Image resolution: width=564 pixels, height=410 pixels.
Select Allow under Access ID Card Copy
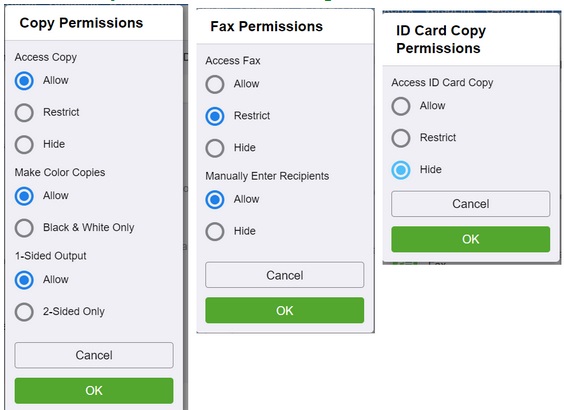click(x=401, y=106)
